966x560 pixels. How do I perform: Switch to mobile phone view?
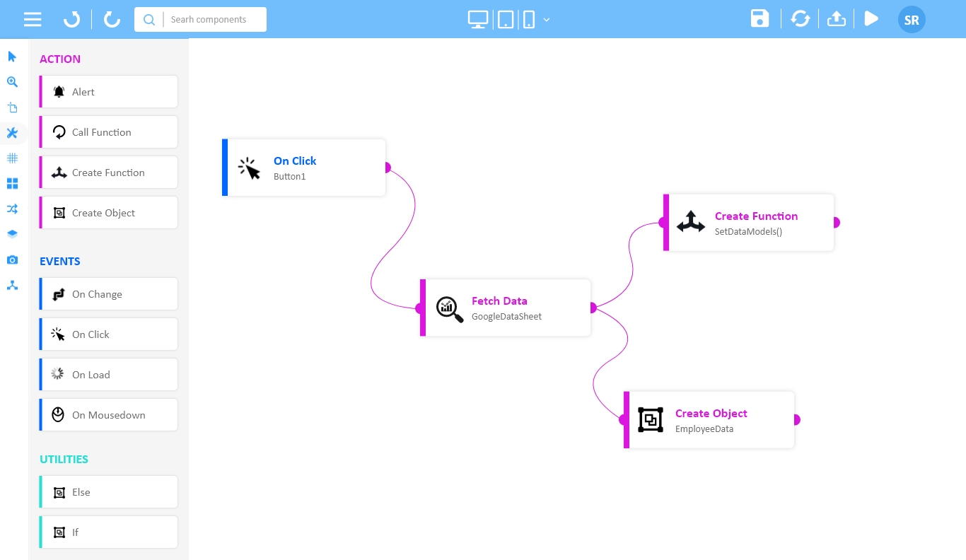click(x=529, y=20)
